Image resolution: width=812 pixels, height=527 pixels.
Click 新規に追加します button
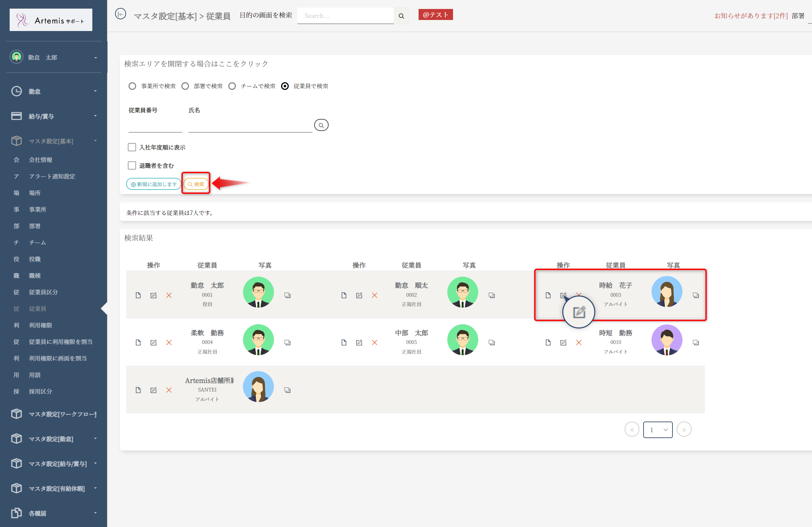[x=154, y=184]
